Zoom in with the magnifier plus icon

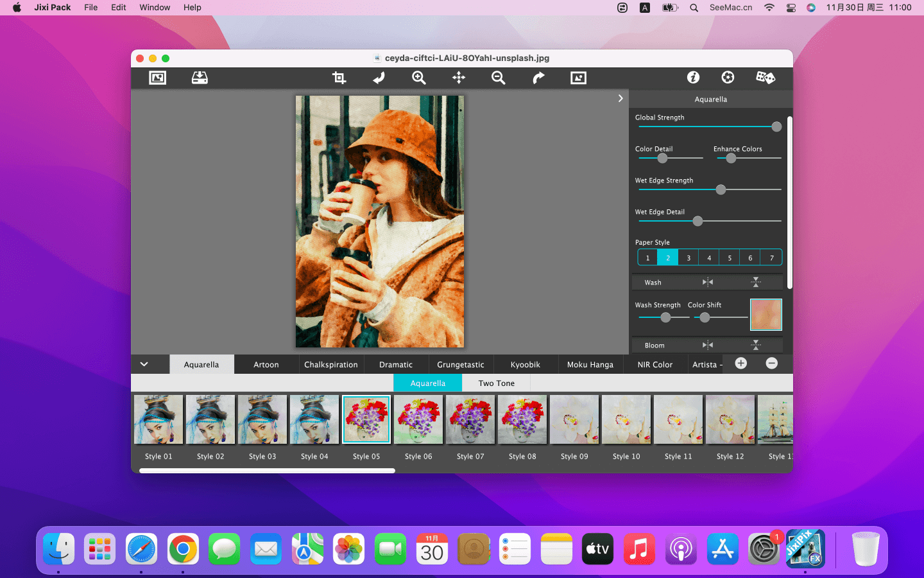click(419, 78)
